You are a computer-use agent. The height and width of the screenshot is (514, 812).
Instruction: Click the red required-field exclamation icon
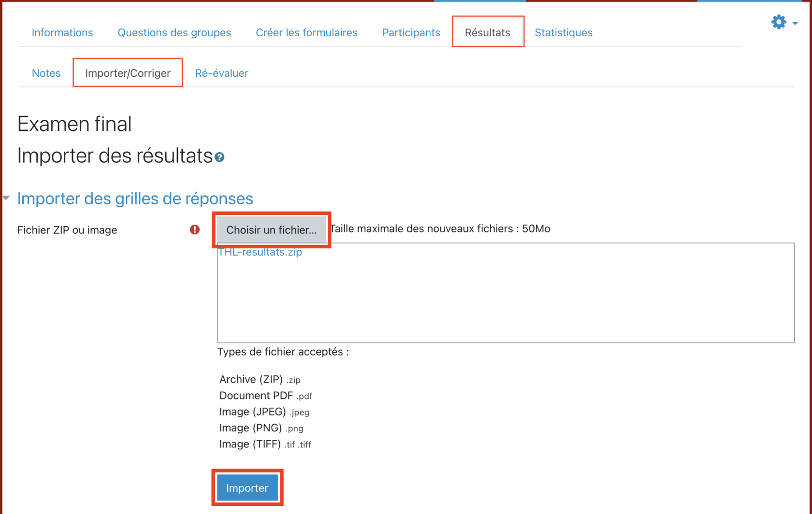pyautogui.click(x=195, y=229)
